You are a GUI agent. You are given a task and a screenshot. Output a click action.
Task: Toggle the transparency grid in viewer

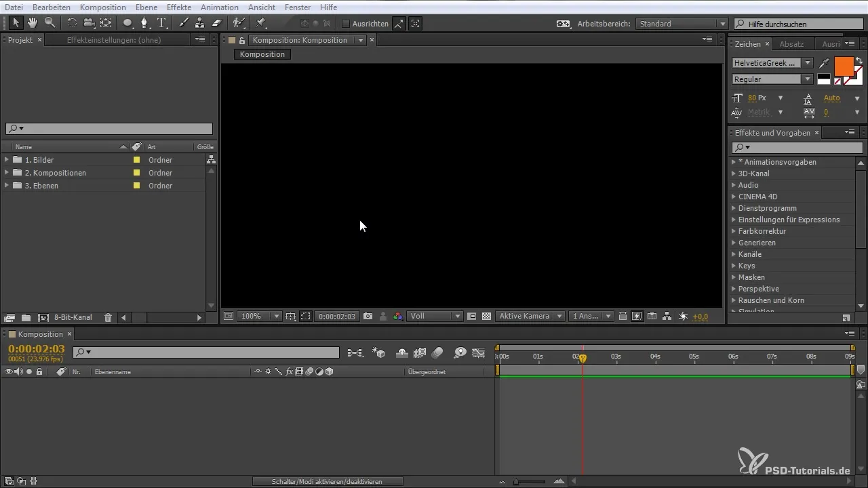click(486, 316)
